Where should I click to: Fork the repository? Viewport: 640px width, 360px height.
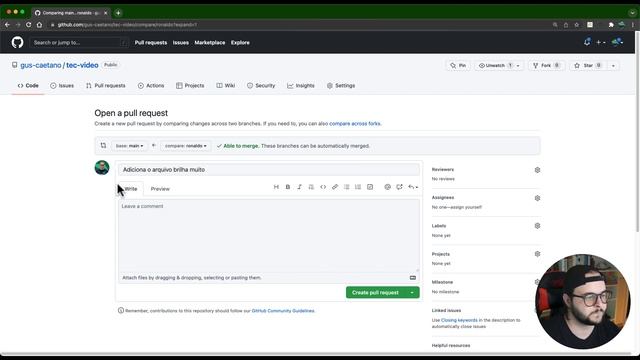547,65
